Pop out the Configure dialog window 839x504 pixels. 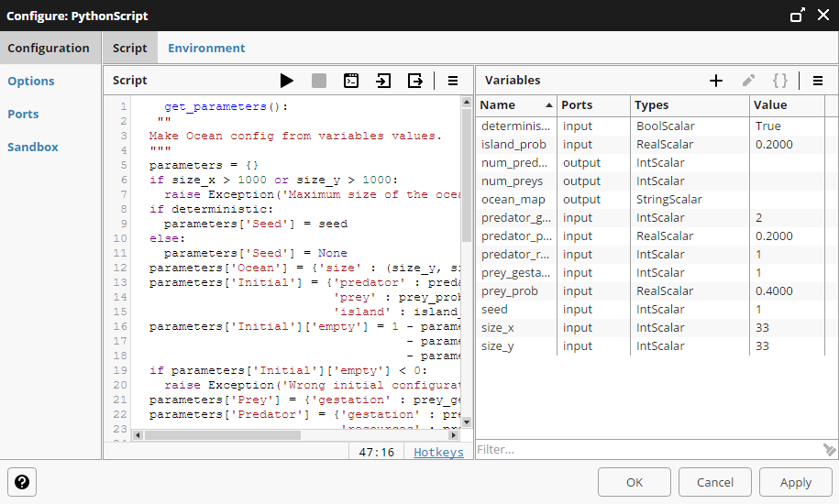(x=797, y=15)
